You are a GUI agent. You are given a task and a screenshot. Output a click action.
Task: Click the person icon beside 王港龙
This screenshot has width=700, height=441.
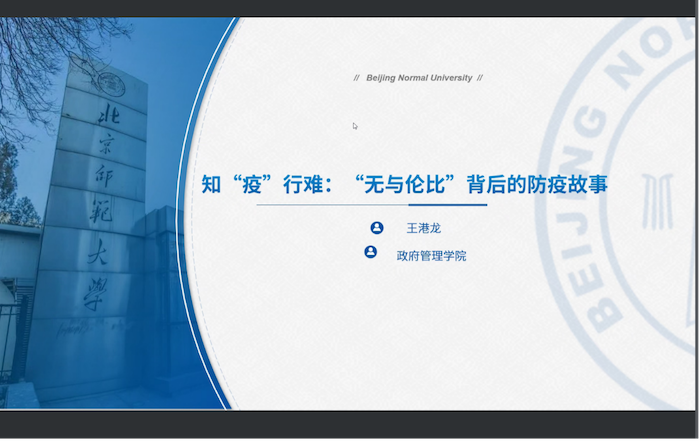(377, 228)
